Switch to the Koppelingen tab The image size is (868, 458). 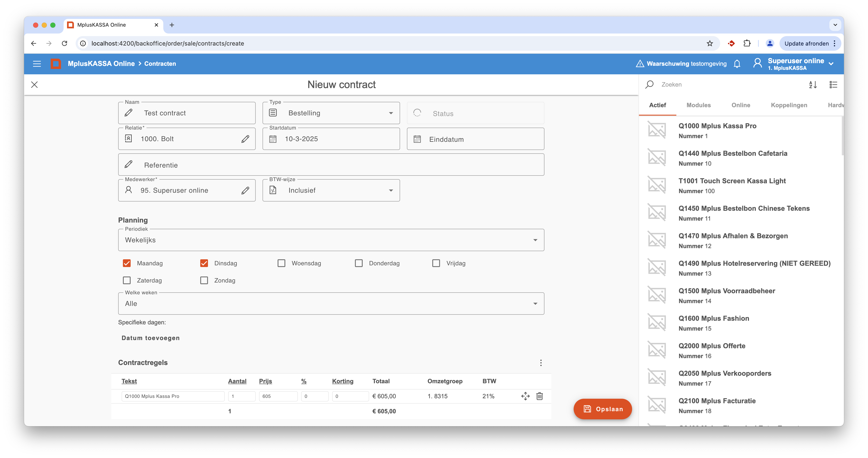coord(789,105)
